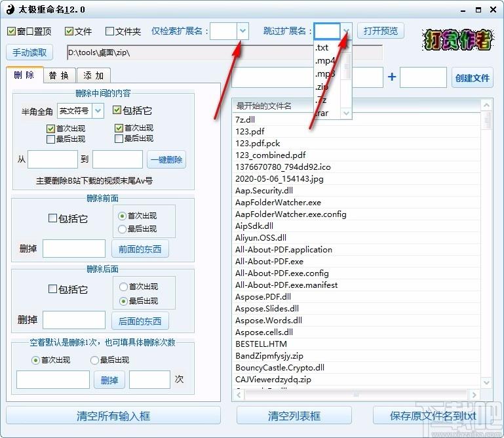The height and width of the screenshot is (438, 504).
Task: Click 保存原文件名到txt button
Action: pos(433,416)
